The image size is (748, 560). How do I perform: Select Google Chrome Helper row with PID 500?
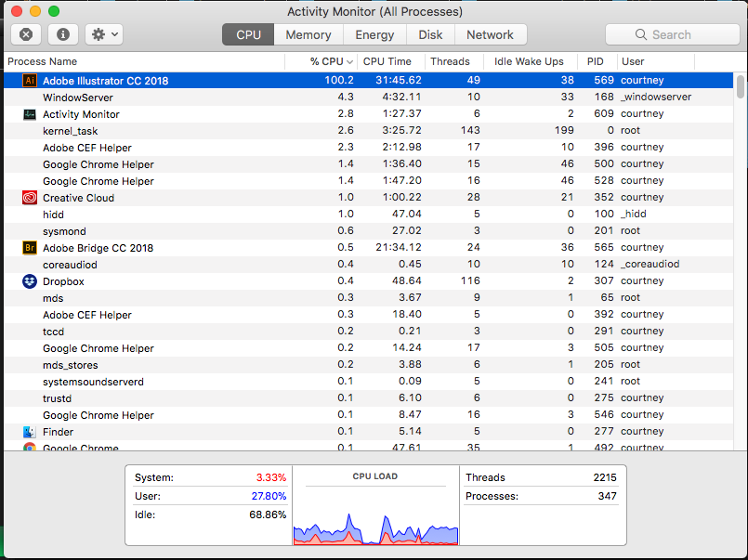point(368,164)
